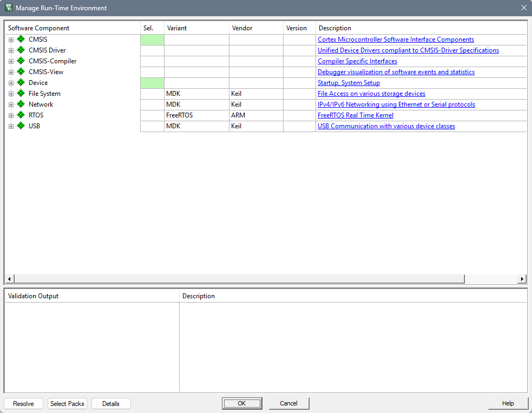The width and height of the screenshot is (532, 413).
Task: Click the Validation Output column header
Action: tap(92, 296)
